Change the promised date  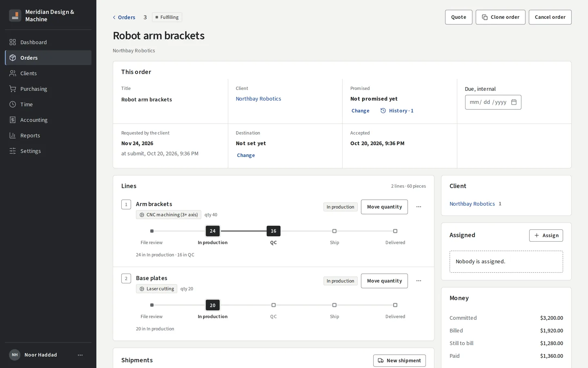[360, 111]
